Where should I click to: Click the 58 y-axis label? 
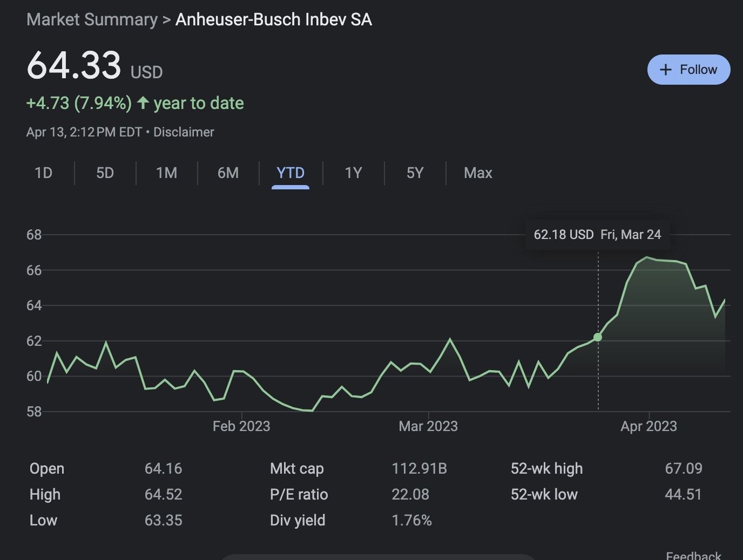(x=34, y=412)
